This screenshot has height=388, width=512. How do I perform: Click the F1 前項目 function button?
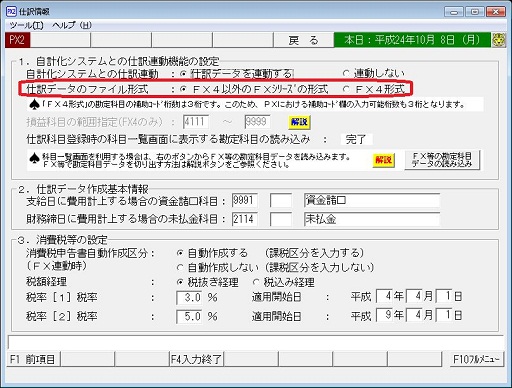click(x=33, y=359)
